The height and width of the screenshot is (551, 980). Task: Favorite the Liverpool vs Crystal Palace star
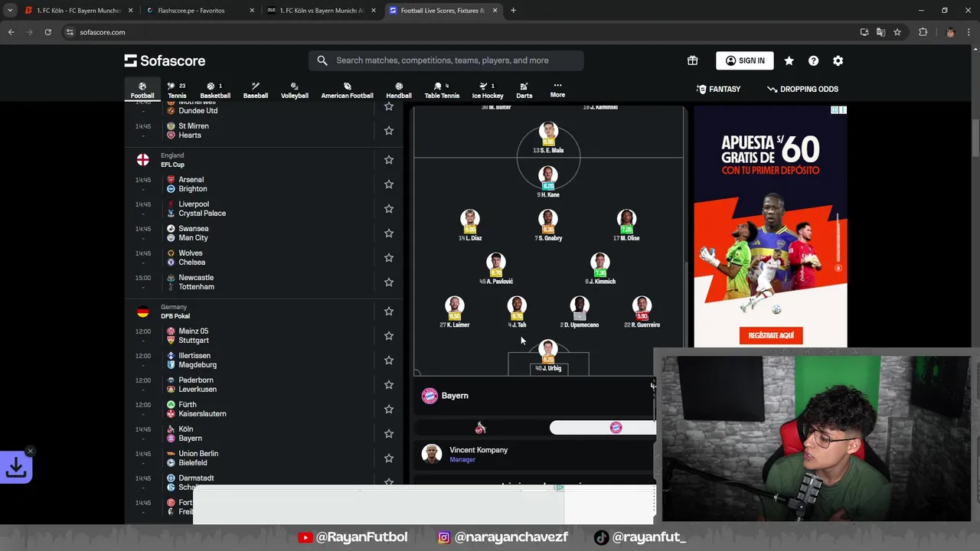click(x=389, y=209)
